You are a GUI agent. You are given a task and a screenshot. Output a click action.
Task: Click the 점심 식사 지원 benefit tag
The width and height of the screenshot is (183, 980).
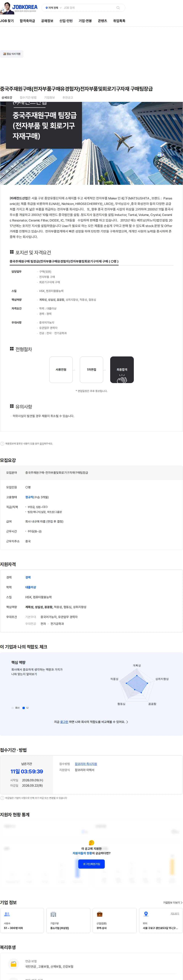tap(12, 54)
